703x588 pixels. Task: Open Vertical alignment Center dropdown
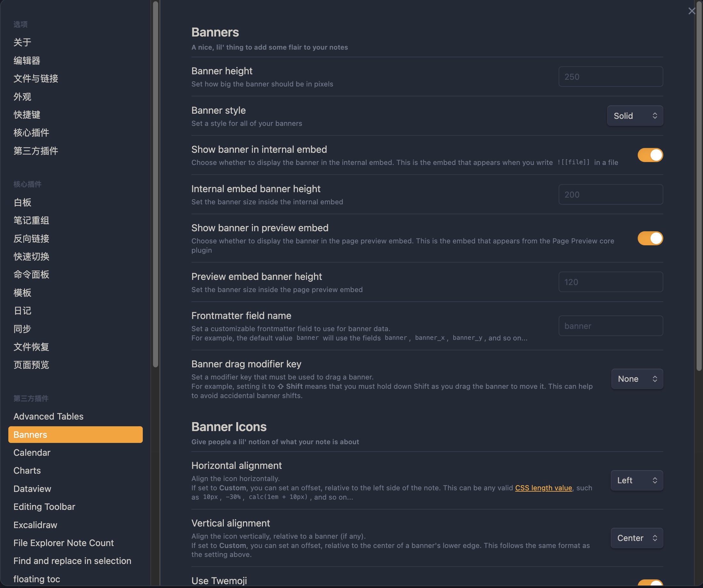(x=637, y=538)
